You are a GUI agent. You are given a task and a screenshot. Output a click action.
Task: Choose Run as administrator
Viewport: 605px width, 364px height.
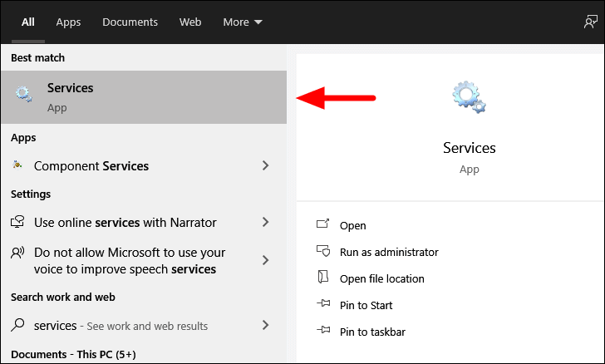(389, 252)
